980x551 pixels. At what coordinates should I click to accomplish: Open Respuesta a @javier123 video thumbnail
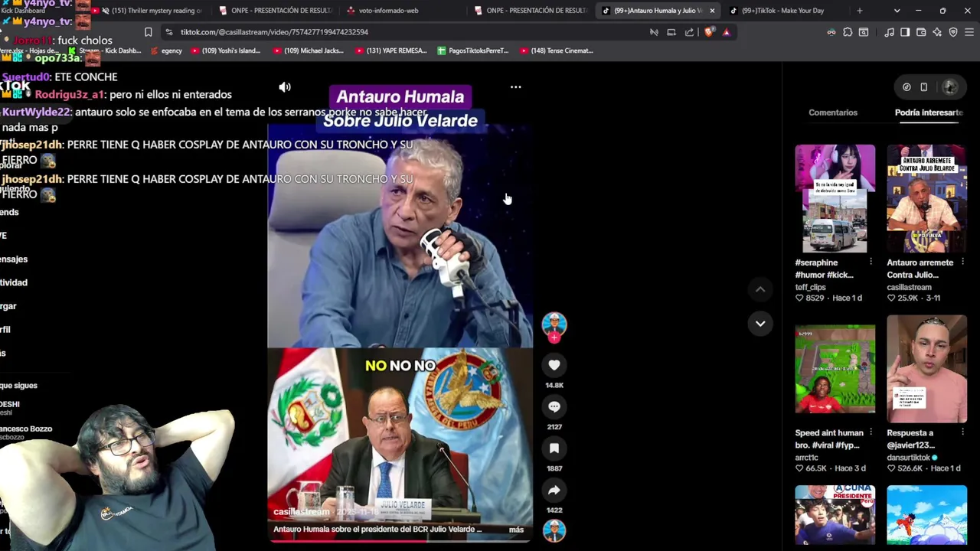pos(926,369)
